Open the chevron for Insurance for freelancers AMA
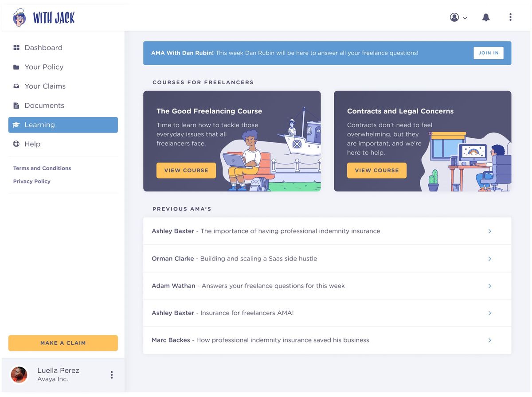532x397 pixels. click(490, 313)
